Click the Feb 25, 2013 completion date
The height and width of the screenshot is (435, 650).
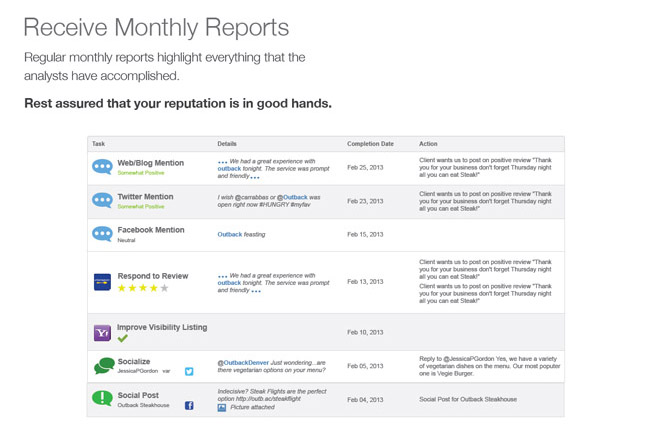(x=365, y=167)
